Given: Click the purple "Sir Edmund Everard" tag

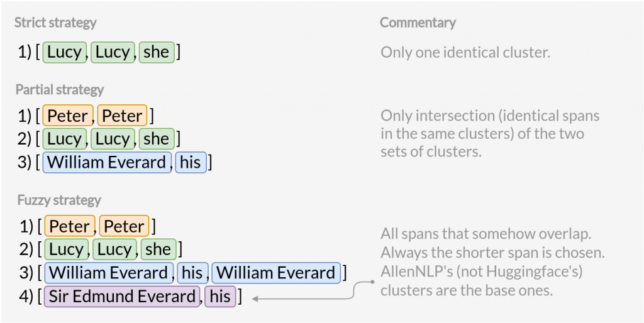Looking at the screenshot, I should tap(122, 297).
